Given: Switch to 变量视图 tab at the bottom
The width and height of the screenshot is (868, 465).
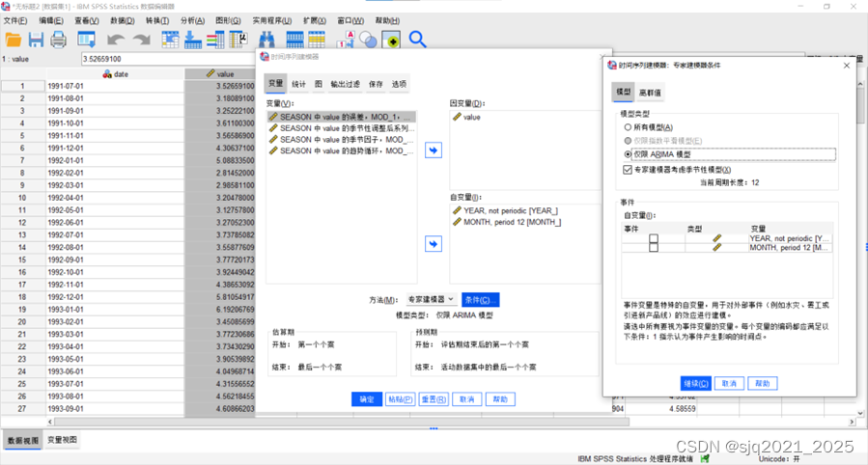Looking at the screenshot, I should (x=62, y=440).
